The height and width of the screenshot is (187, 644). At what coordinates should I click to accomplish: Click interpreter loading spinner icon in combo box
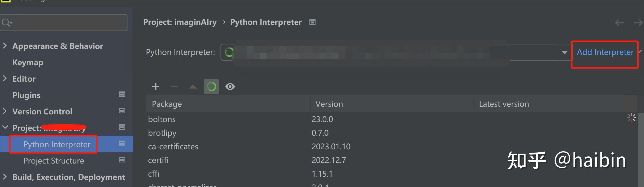coord(229,52)
